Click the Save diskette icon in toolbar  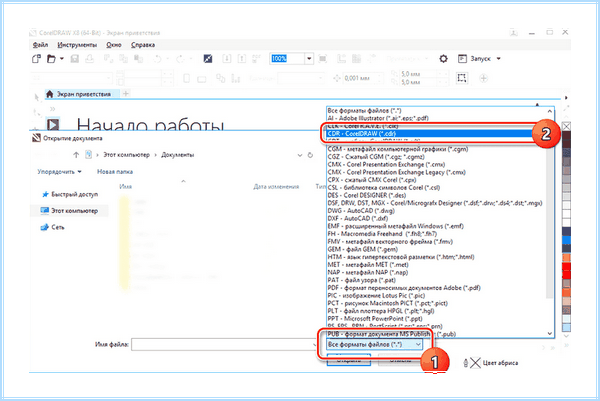coord(75,59)
